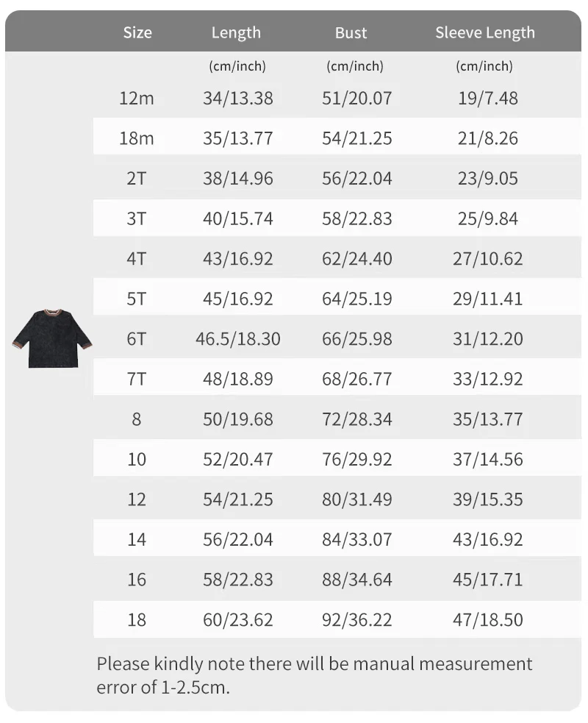Select the Size column header
The width and height of the screenshot is (588, 723).
pos(137,32)
